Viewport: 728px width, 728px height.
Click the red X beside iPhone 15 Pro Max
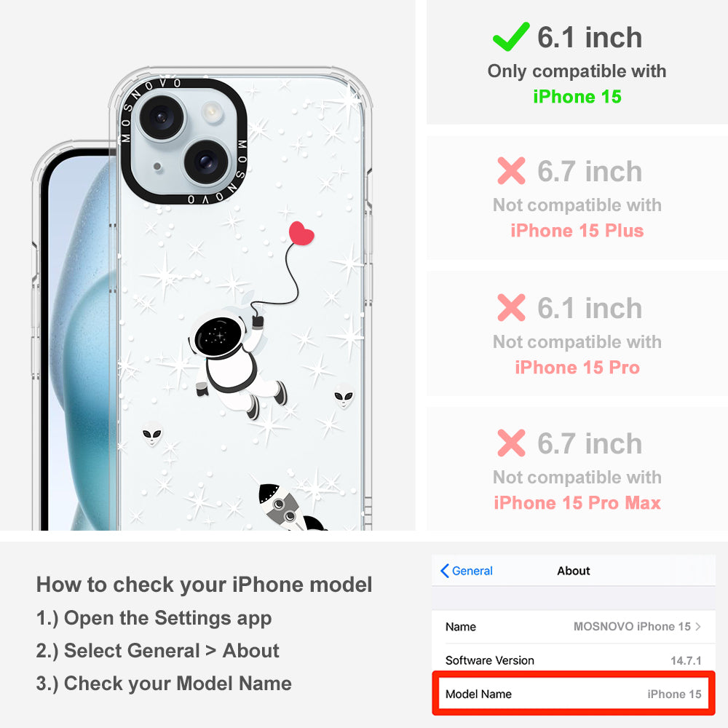[x=511, y=443]
